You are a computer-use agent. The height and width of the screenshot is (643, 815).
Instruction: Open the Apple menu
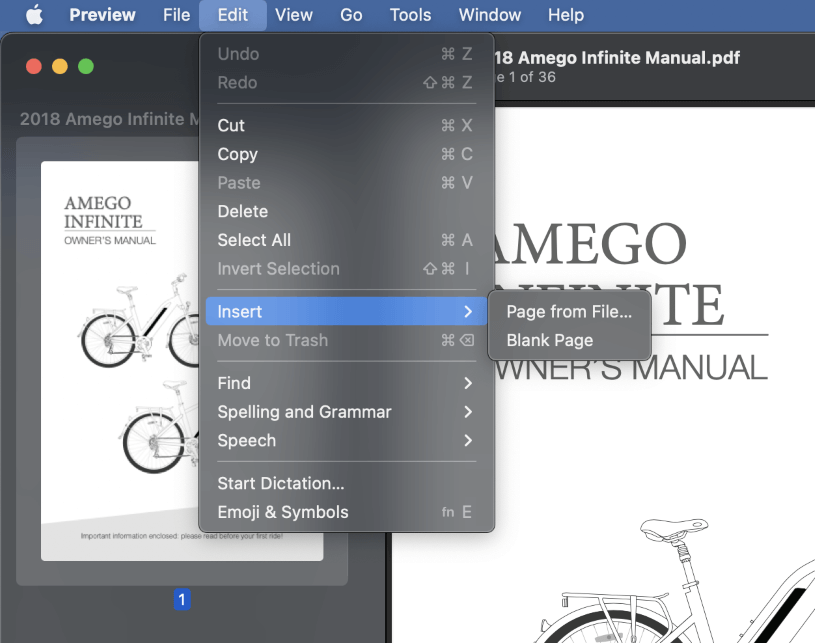coord(34,15)
